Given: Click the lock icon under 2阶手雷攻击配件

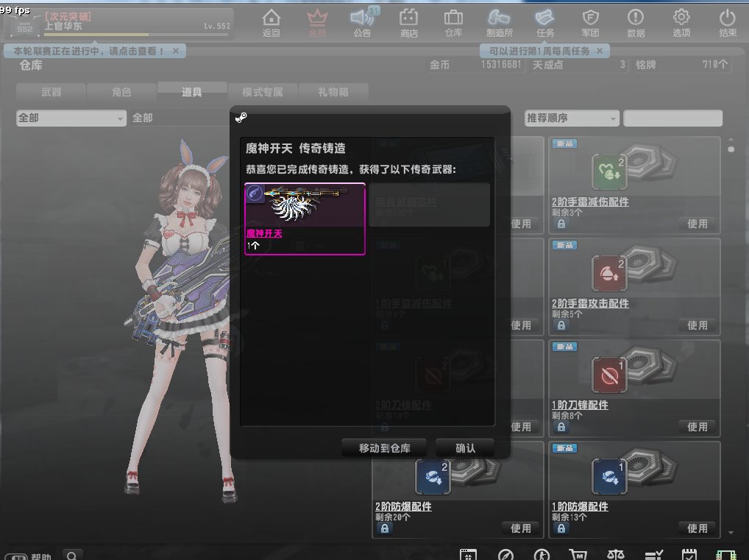Looking at the screenshot, I should click(x=561, y=325).
